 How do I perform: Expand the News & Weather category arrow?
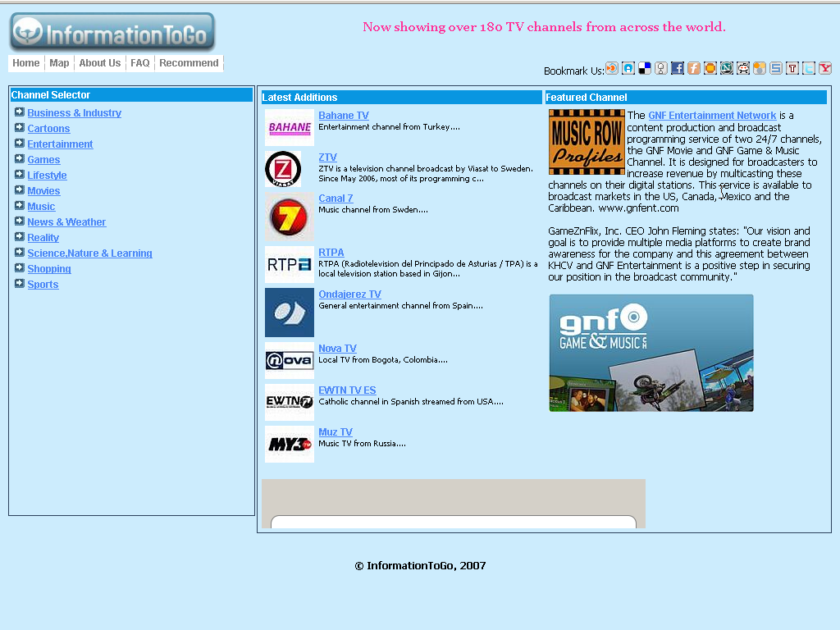(x=20, y=221)
